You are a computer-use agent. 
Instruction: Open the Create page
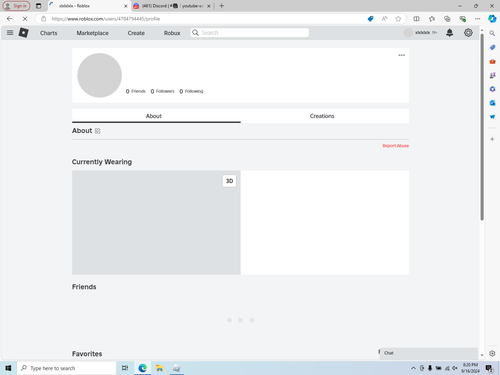[136, 33]
